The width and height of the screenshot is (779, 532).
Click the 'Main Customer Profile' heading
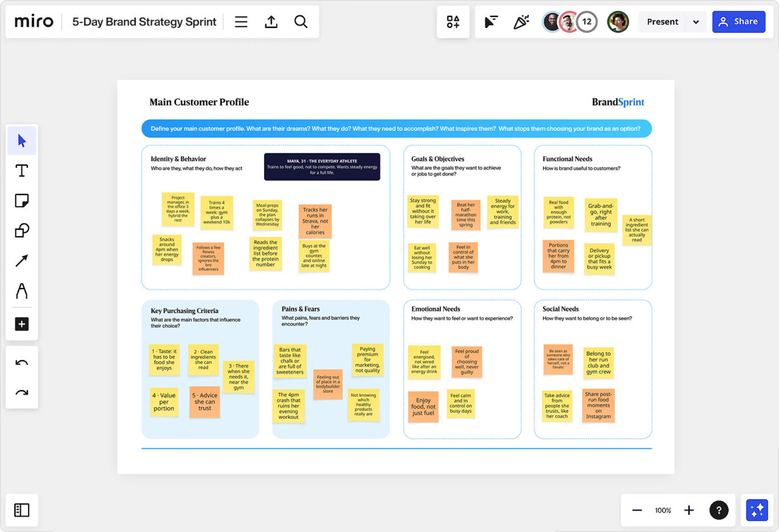click(199, 102)
